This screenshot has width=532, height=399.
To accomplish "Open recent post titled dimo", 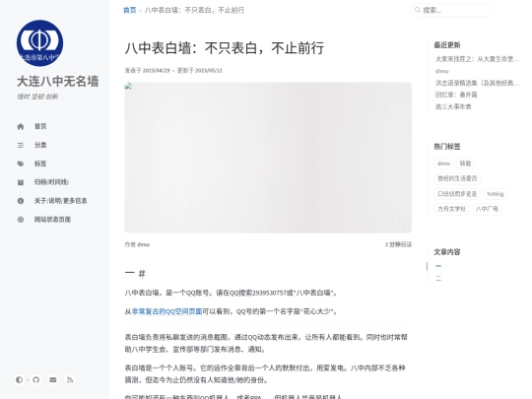I will tap(441, 71).
